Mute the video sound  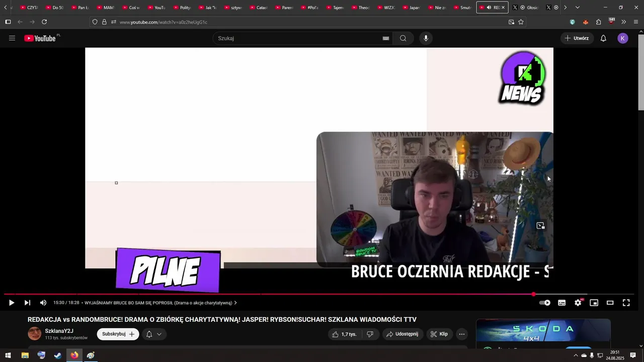pos(43,303)
